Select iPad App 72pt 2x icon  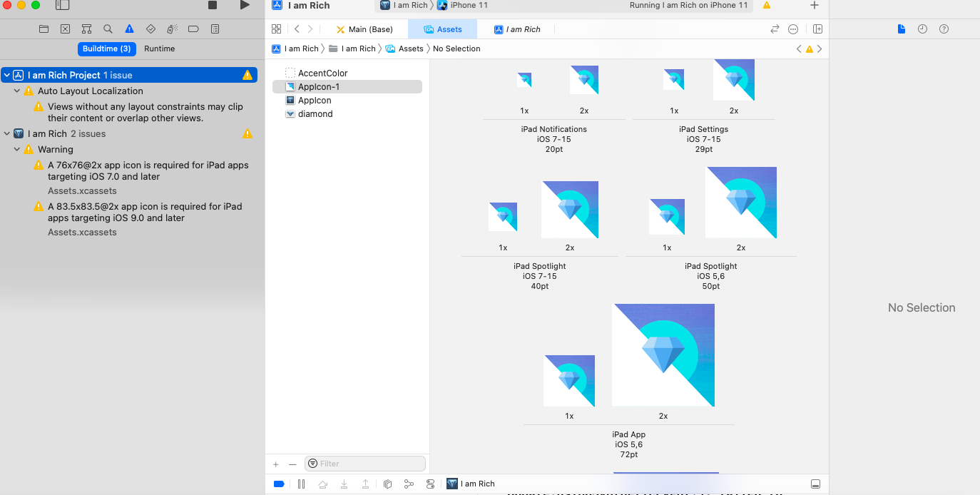pyautogui.click(x=663, y=355)
